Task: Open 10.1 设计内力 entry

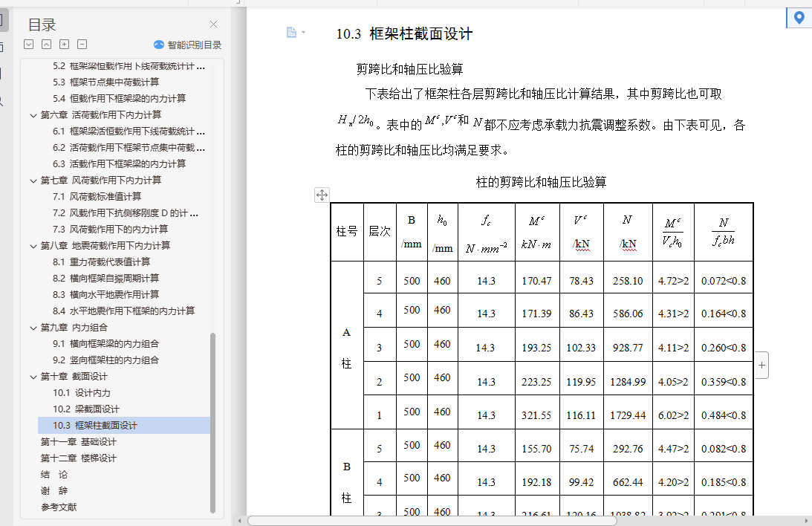Action: [81, 393]
